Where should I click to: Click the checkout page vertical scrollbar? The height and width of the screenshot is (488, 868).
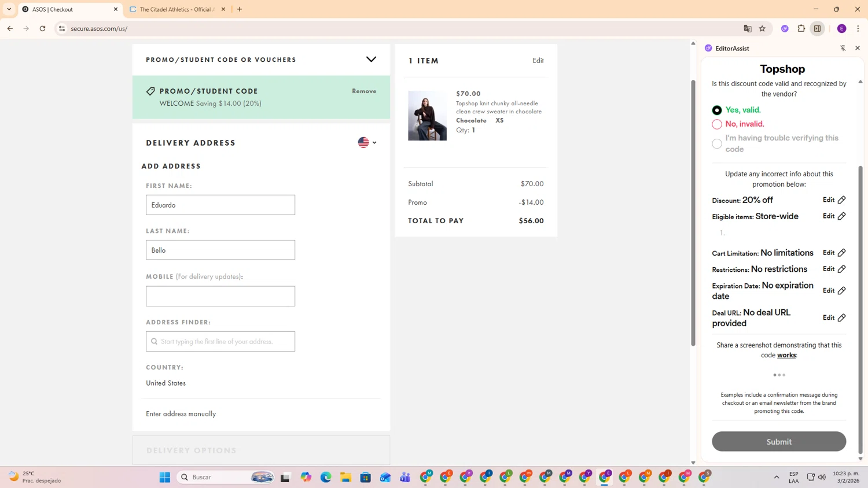[x=693, y=213]
